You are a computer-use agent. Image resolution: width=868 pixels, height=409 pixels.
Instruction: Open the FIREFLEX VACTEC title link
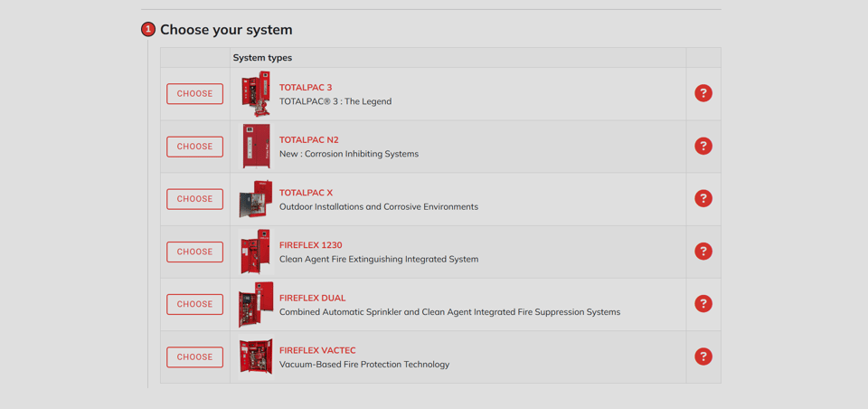317,350
